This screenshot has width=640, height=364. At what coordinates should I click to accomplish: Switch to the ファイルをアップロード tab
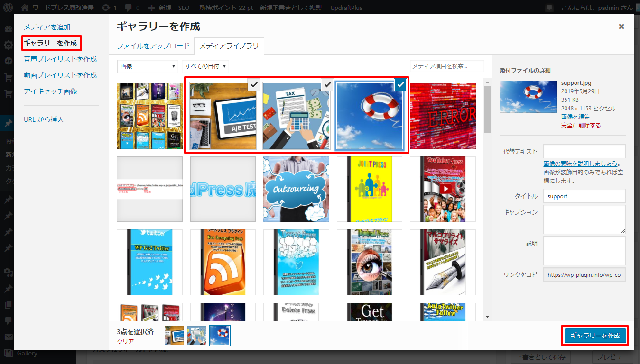coord(153,46)
